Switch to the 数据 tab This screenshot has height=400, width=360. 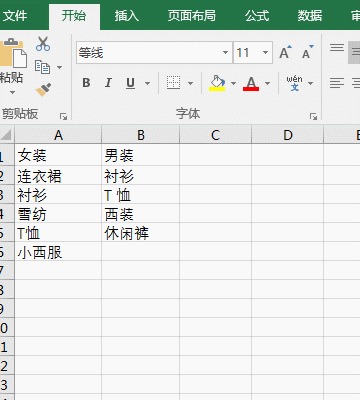click(310, 16)
